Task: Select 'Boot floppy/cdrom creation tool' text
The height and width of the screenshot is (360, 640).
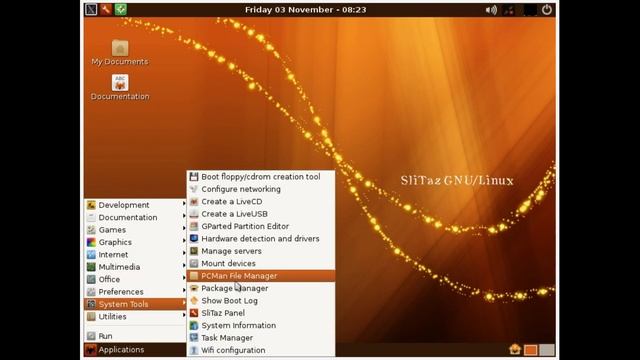Action: (261, 177)
